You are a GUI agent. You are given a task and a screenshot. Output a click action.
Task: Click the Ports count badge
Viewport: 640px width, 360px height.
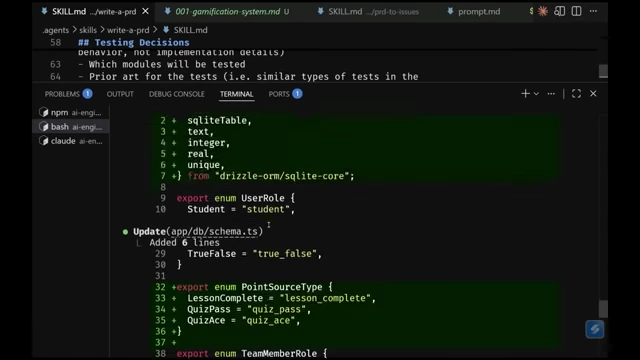pos(297,94)
